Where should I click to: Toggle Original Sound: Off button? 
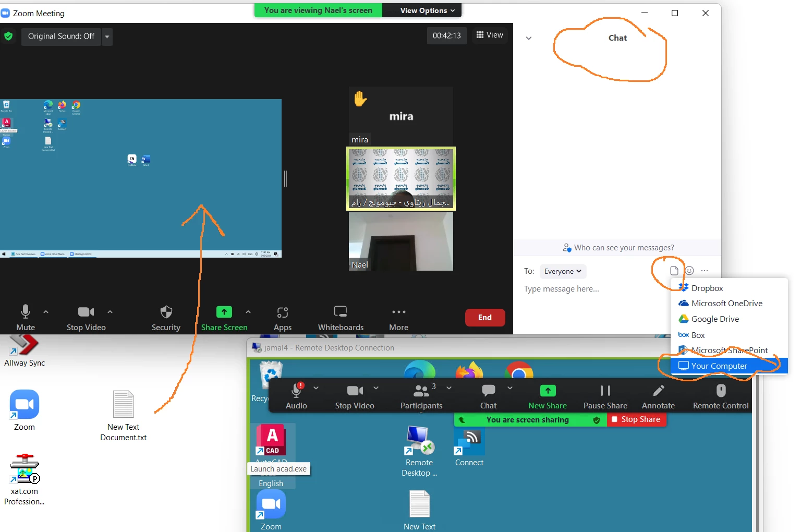[x=61, y=37]
